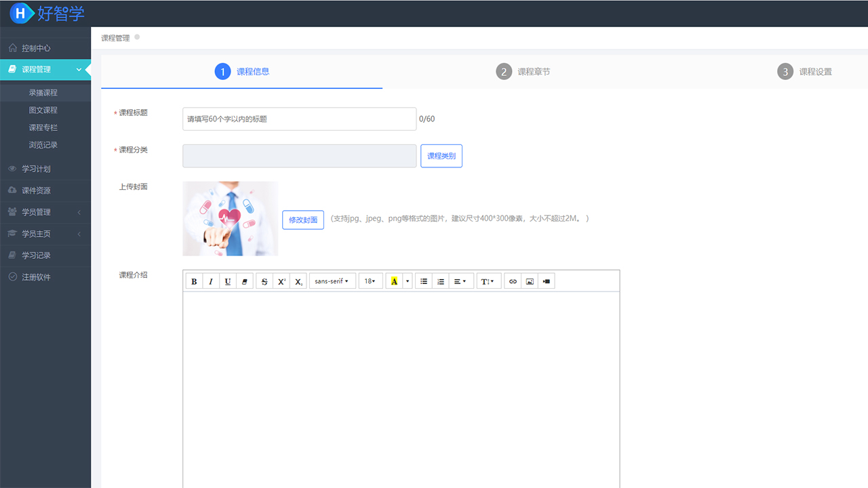Switch to step 2 课程章节 tab
868x488 pixels.
coord(523,72)
